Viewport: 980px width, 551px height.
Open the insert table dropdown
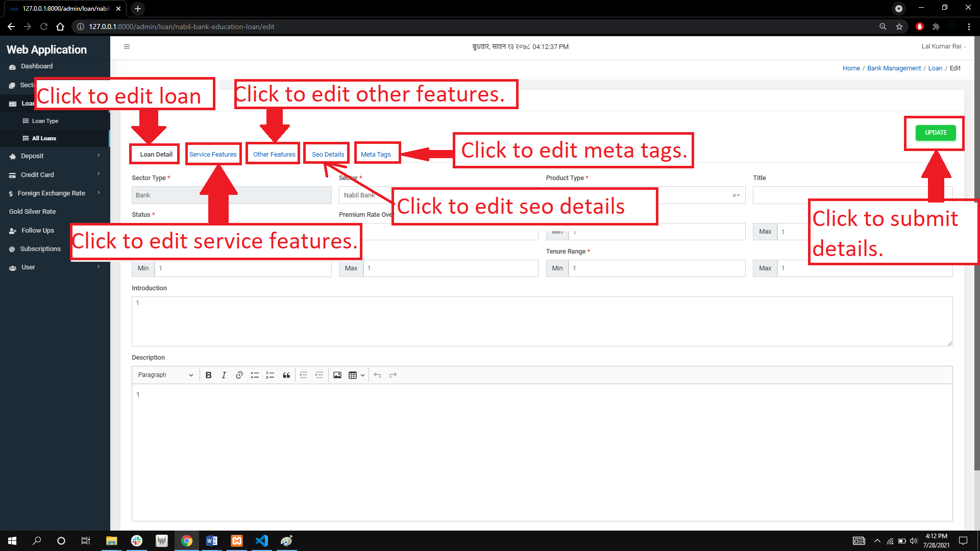point(356,375)
